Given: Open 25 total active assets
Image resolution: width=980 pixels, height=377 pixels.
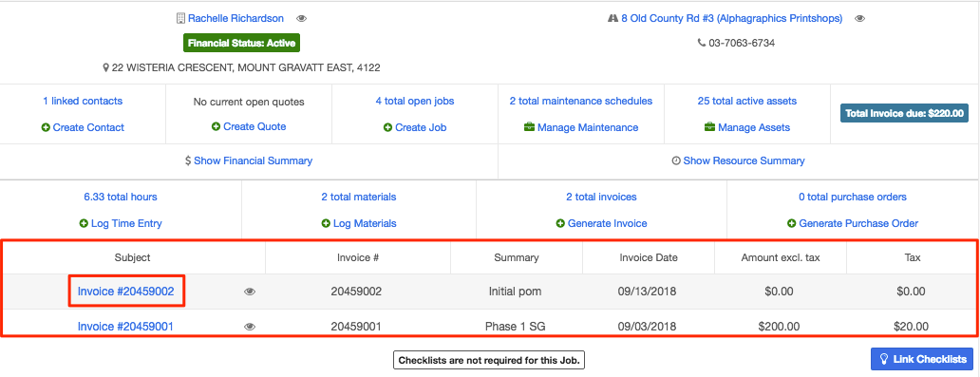Looking at the screenshot, I should click(x=747, y=101).
